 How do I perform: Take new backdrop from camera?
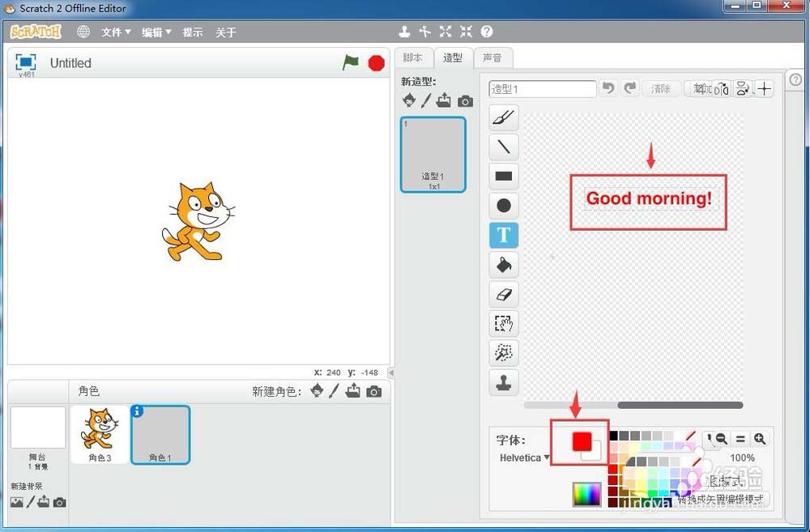click(x=59, y=503)
